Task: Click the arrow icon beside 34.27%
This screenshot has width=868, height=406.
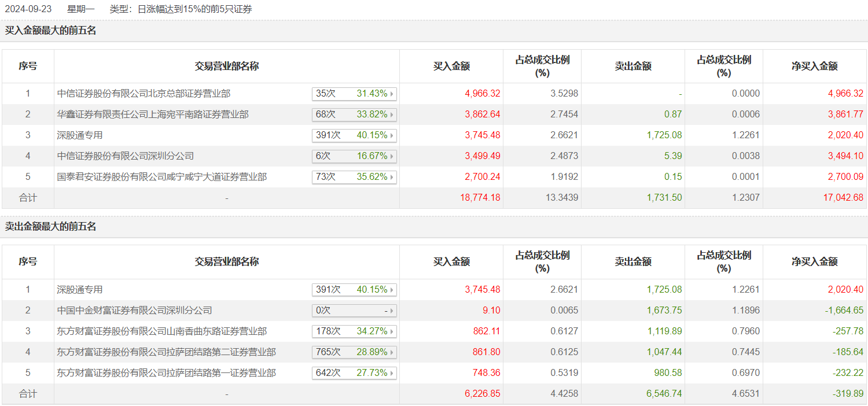Action: tap(392, 331)
